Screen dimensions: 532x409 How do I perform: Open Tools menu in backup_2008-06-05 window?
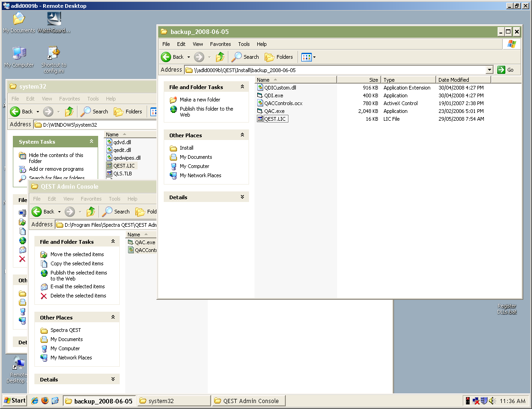click(244, 44)
